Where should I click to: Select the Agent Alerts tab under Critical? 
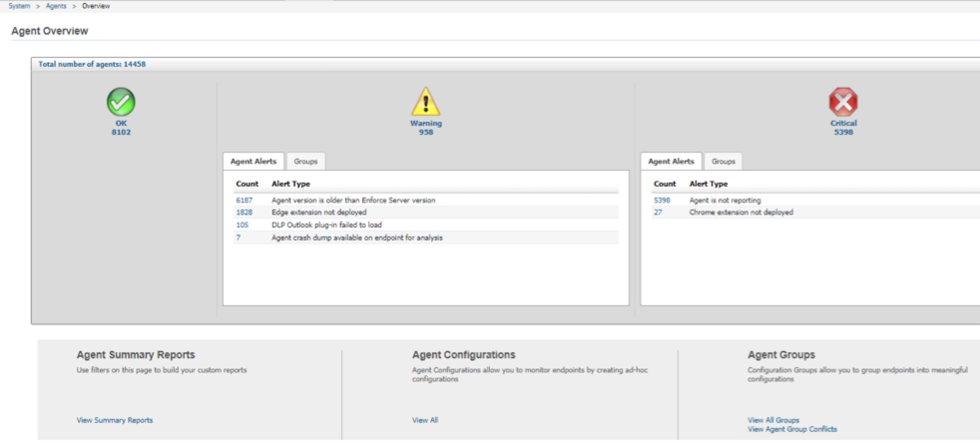coord(671,162)
